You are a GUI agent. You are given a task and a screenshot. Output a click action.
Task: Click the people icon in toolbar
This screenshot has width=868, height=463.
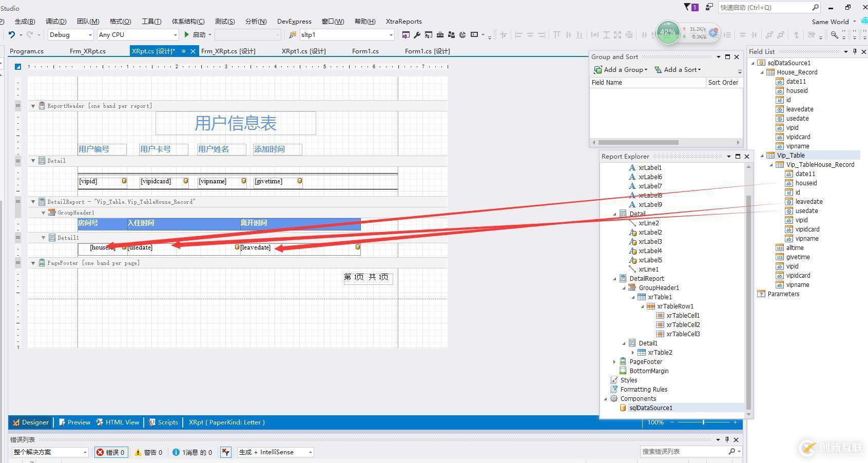[451, 35]
